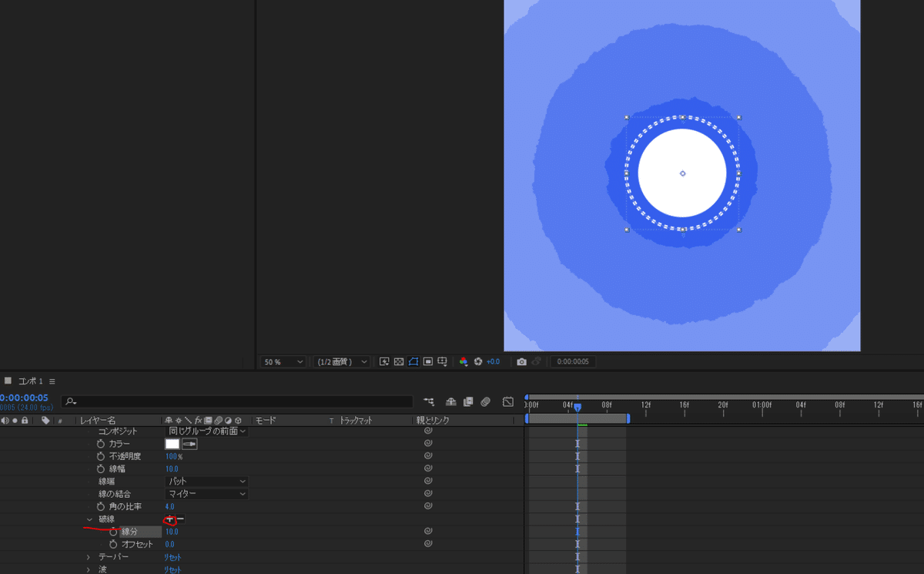This screenshot has width=924, height=574.
Task: Click the 親とリンク column header
Action: coord(433,421)
